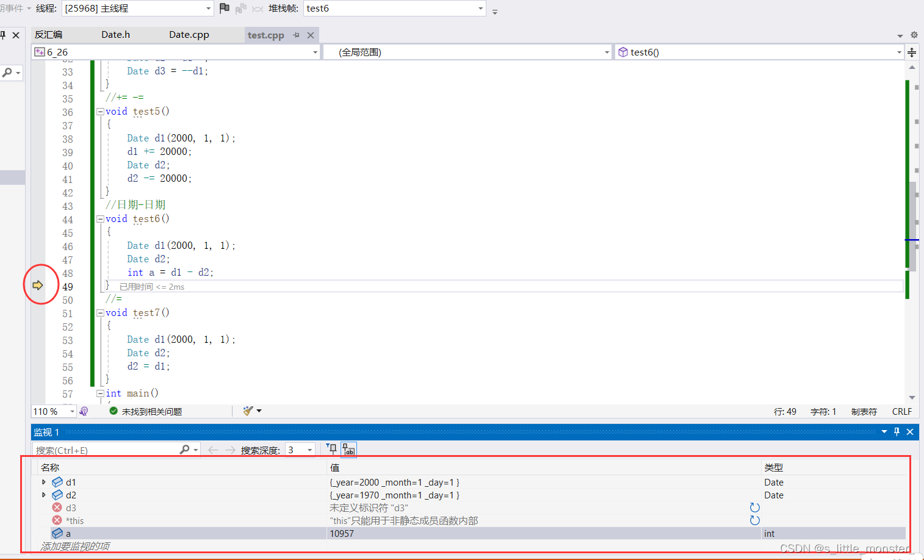This screenshot has height=560, width=924.
Task: Click the error icon beside *this
Action: tap(57, 520)
